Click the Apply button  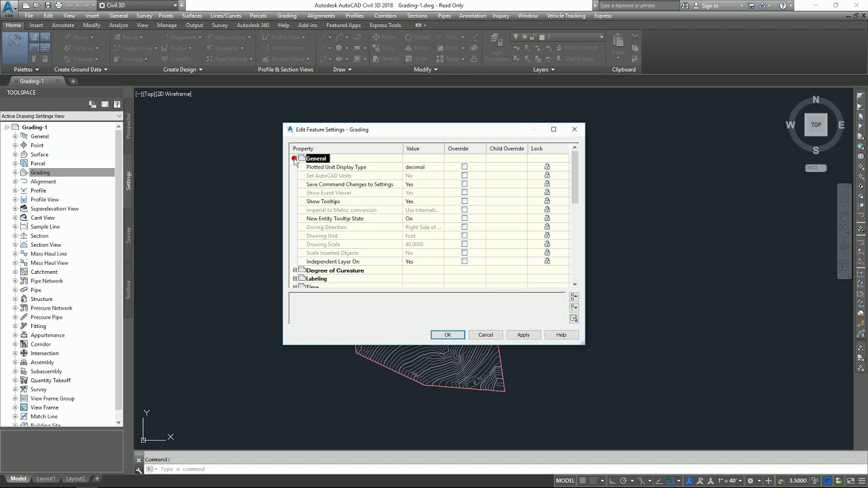tap(524, 335)
